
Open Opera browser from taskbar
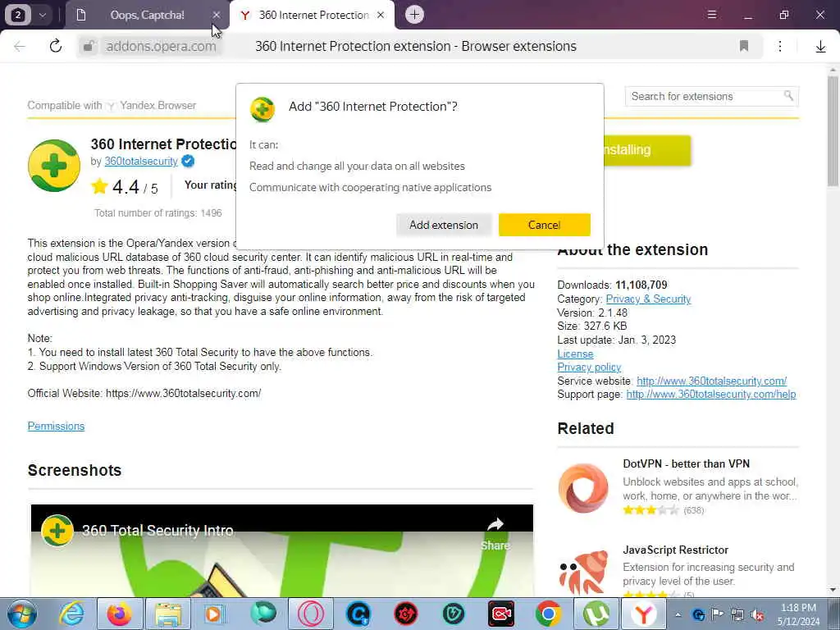(x=311, y=614)
